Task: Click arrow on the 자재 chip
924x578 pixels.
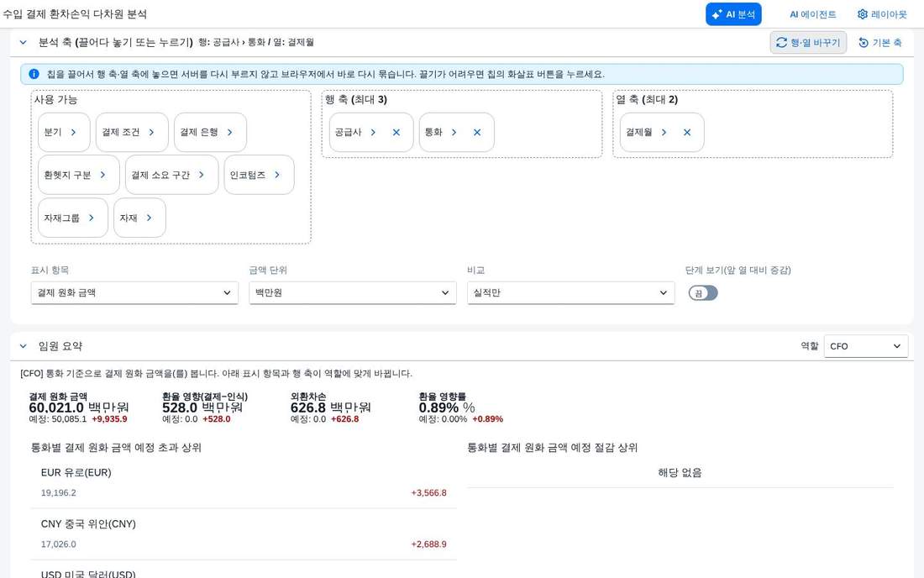Action: (x=149, y=218)
